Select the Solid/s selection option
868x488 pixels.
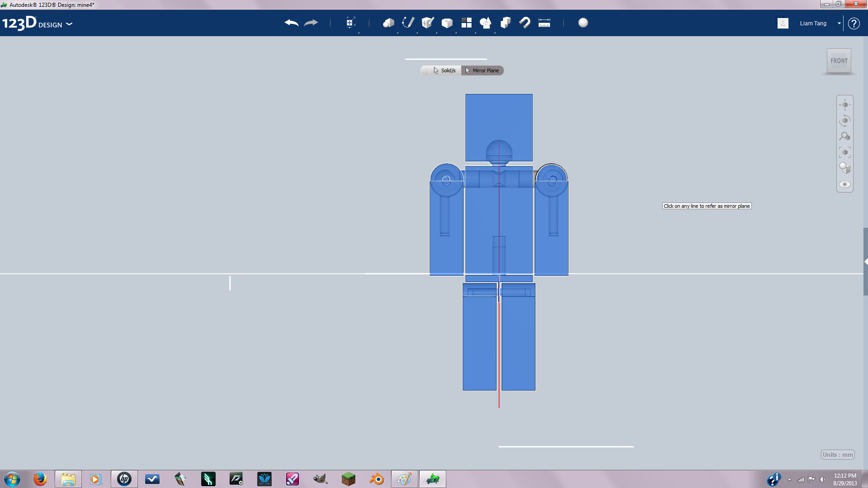(444, 70)
